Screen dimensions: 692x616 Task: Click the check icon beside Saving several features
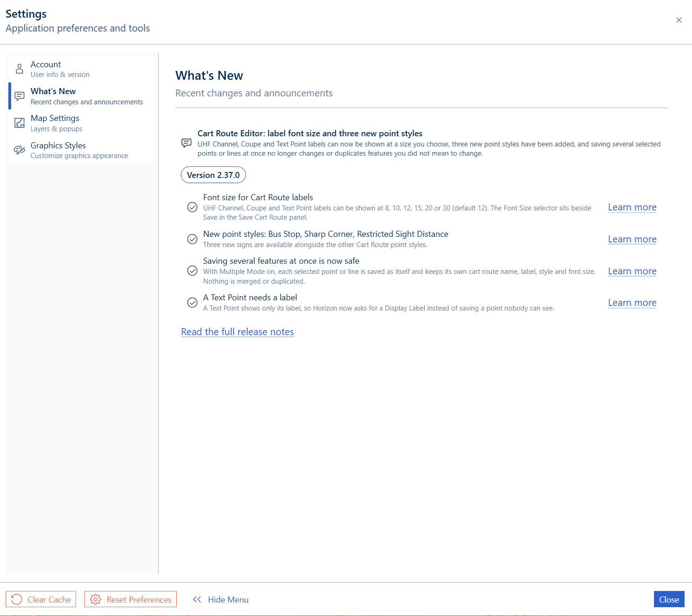(x=192, y=271)
